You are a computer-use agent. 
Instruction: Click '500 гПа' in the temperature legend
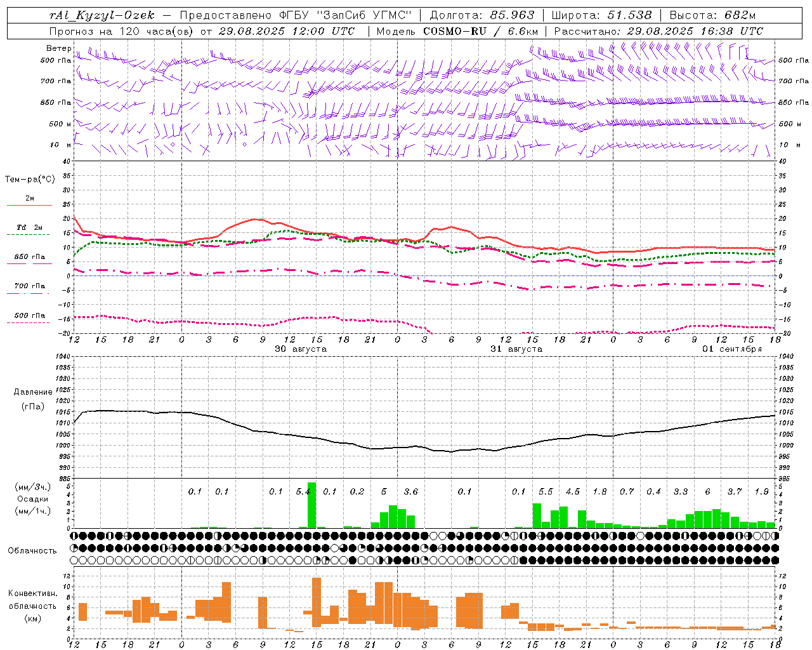(30, 315)
